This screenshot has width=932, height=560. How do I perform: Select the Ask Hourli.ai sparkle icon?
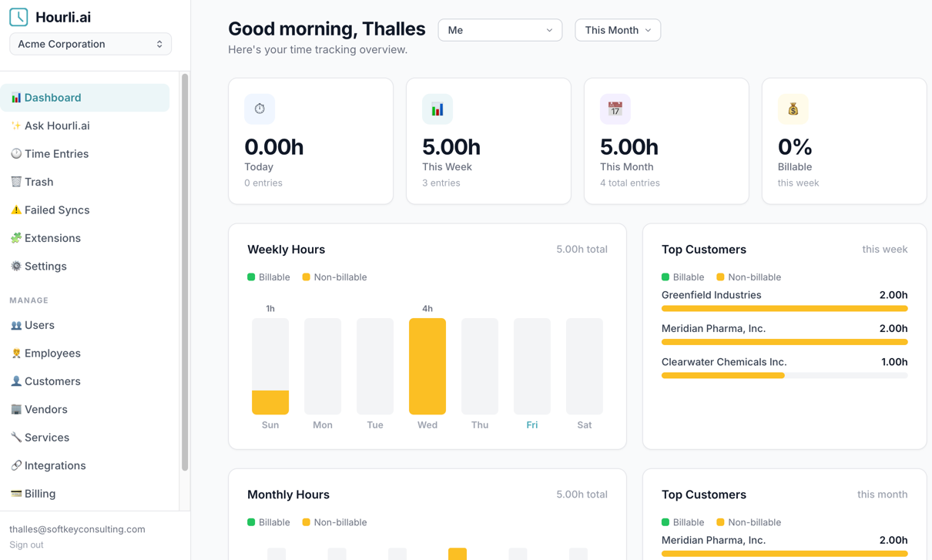click(x=15, y=125)
